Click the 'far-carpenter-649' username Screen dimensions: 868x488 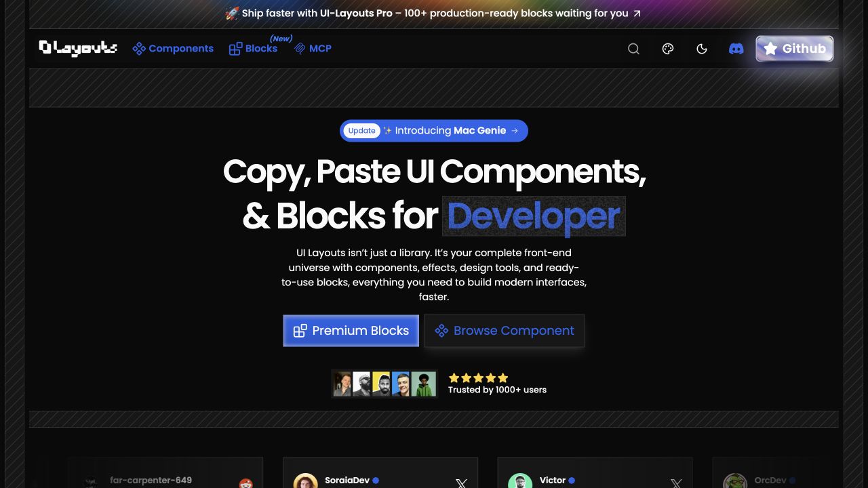[x=151, y=481]
